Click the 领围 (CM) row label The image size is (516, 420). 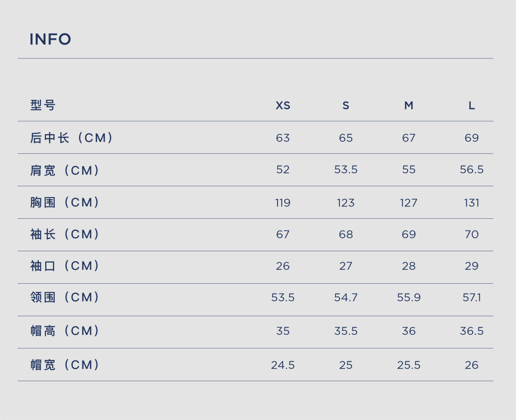point(64,297)
